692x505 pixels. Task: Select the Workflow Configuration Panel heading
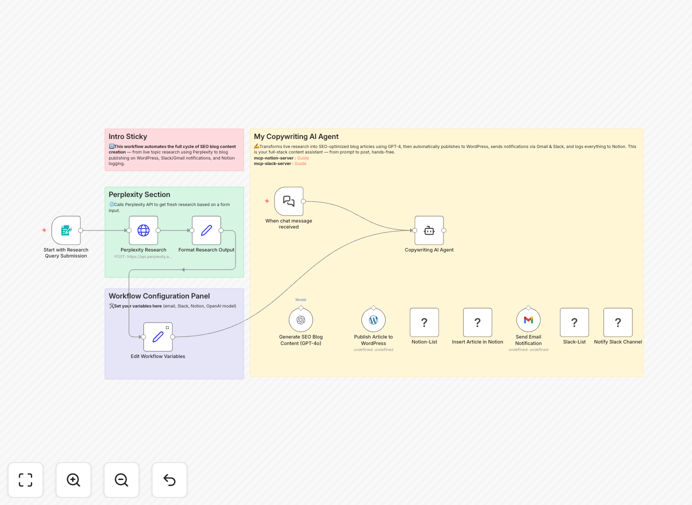click(x=159, y=296)
